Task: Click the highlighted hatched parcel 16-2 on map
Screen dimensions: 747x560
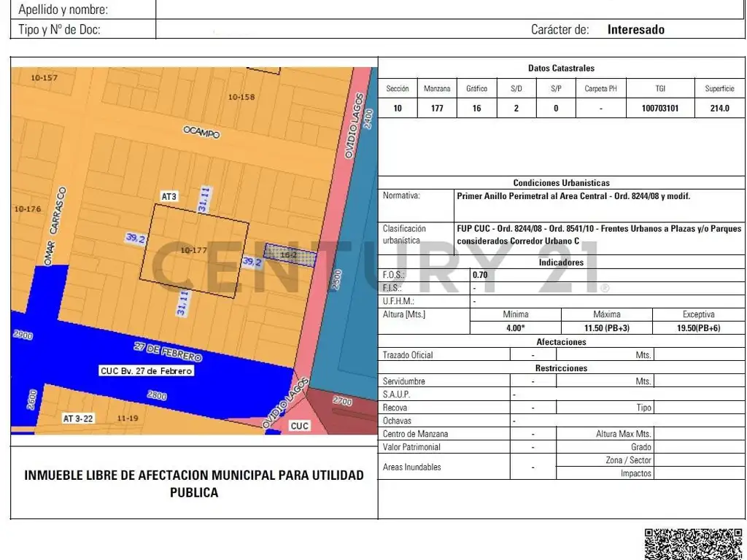Action: coord(290,254)
